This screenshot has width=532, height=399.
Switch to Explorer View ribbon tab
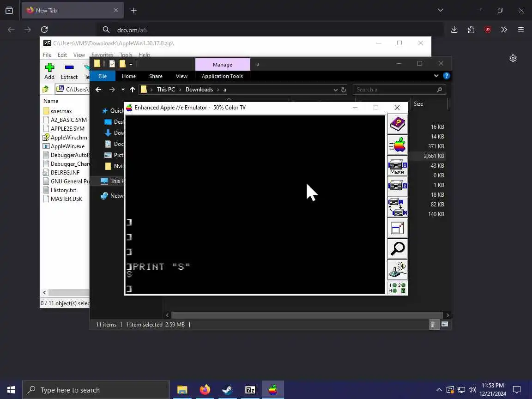pos(181,76)
